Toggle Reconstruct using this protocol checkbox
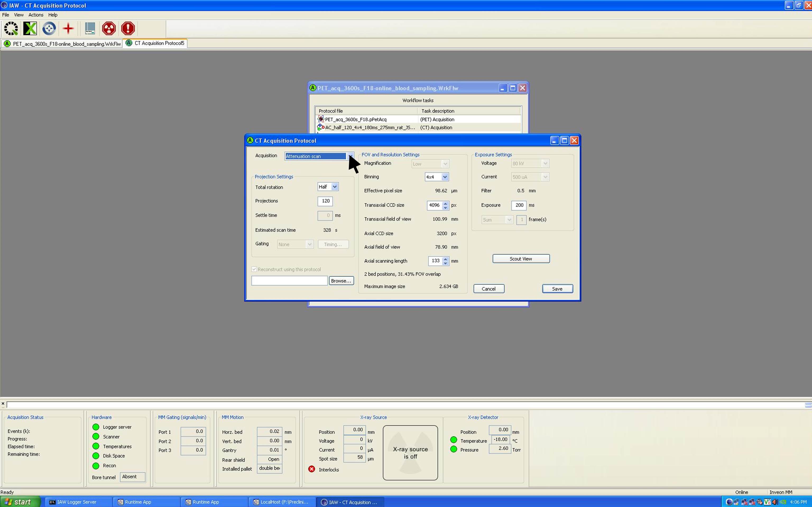This screenshot has width=812, height=507. [x=254, y=269]
